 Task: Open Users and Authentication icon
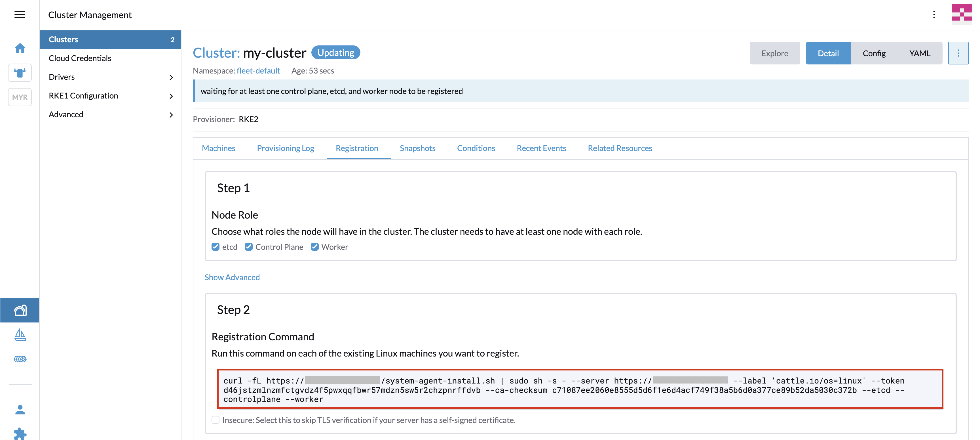click(x=20, y=410)
